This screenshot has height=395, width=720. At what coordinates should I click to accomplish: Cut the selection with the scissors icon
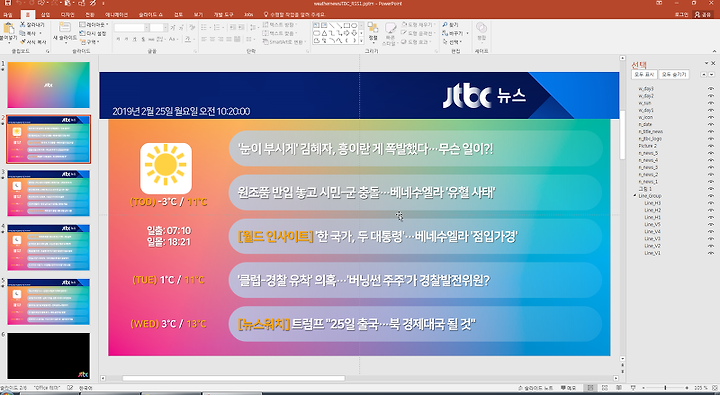coord(22,24)
